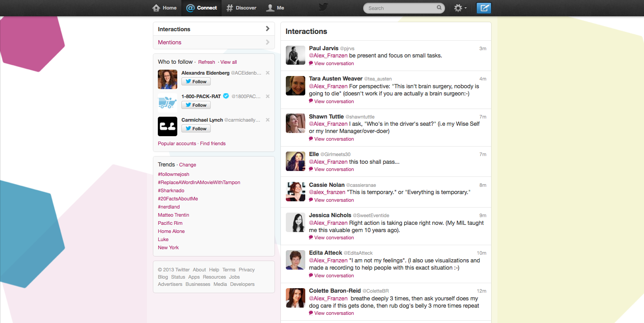Viewport: 644px width, 323px height.
Task: Refresh the Who to follow list
Action: tap(207, 62)
